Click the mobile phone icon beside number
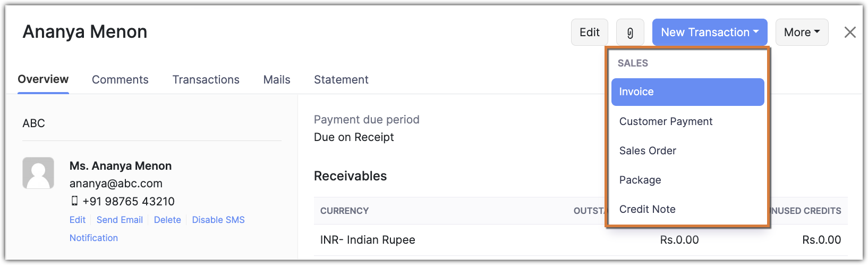This screenshot has width=868, height=265. (x=74, y=201)
